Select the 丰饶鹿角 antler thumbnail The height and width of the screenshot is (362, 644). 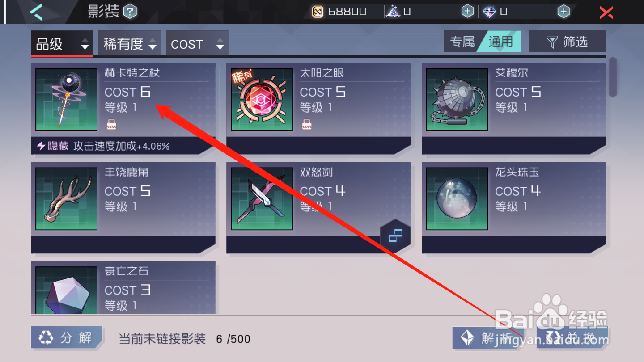pos(67,199)
